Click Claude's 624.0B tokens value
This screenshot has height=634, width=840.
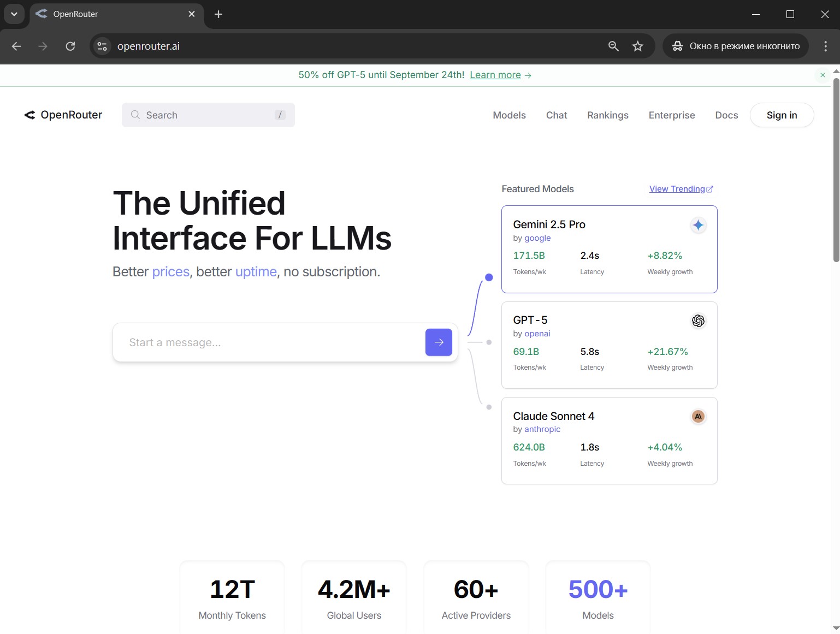coord(529,447)
